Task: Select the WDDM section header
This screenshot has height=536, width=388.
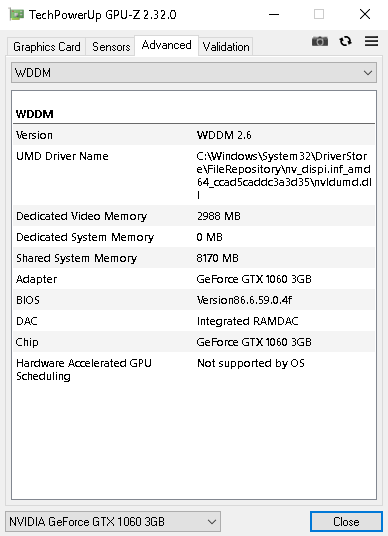Action: tap(35, 114)
